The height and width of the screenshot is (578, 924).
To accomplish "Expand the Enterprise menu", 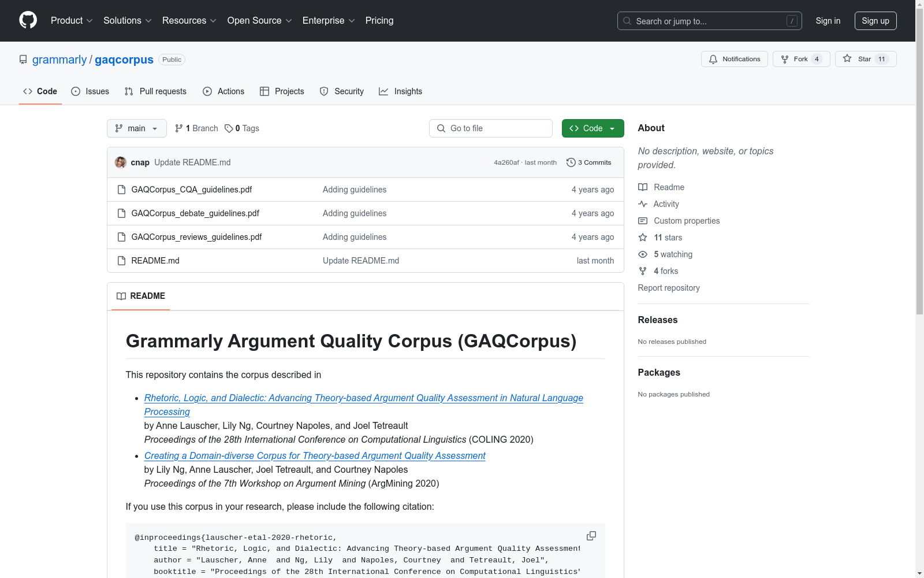I will point(329,21).
